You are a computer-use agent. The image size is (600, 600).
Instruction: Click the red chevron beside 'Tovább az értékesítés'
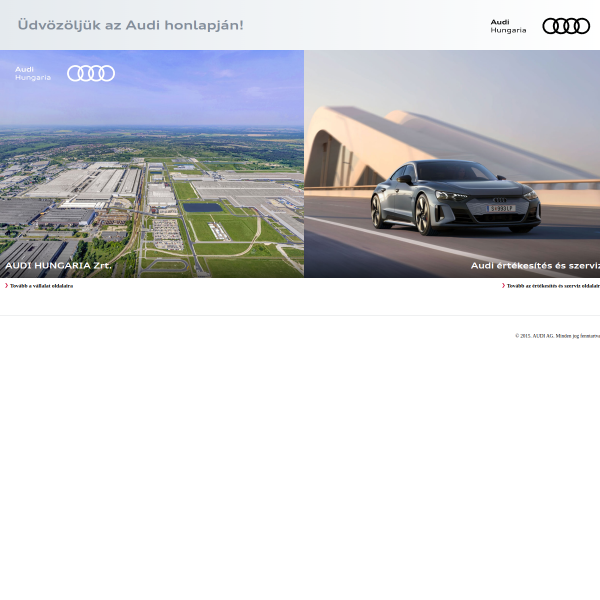point(503,285)
